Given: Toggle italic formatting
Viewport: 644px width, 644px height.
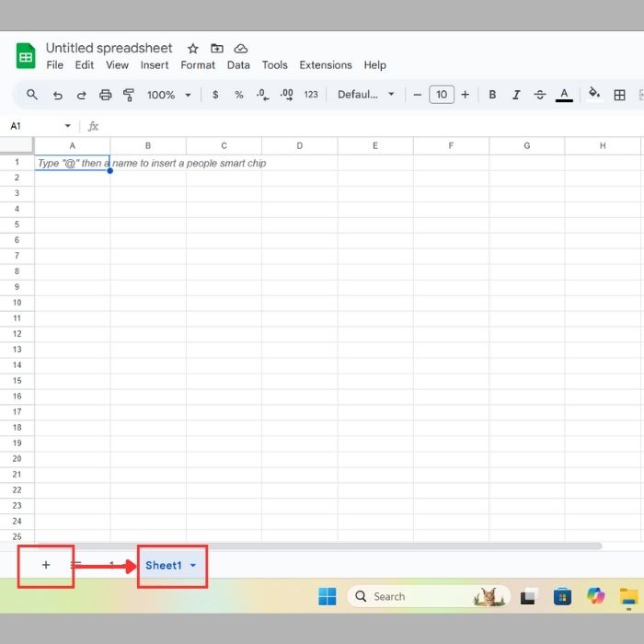Looking at the screenshot, I should [x=516, y=95].
